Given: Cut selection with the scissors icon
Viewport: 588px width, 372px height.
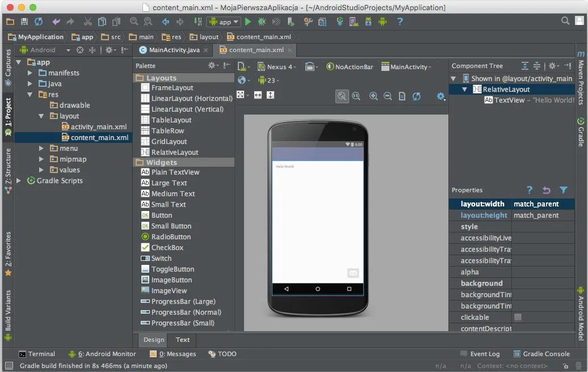Looking at the screenshot, I should [88, 22].
